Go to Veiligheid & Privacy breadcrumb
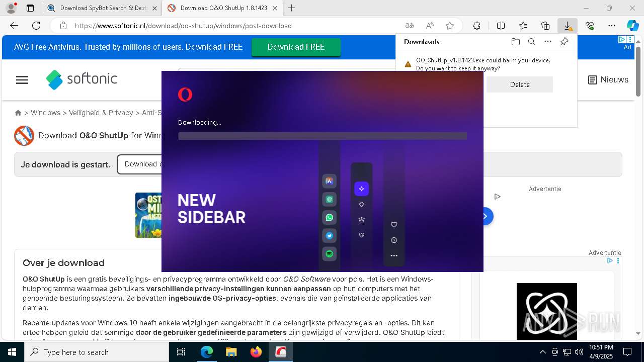This screenshot has width=644, height=362. (x=101, y=113)
